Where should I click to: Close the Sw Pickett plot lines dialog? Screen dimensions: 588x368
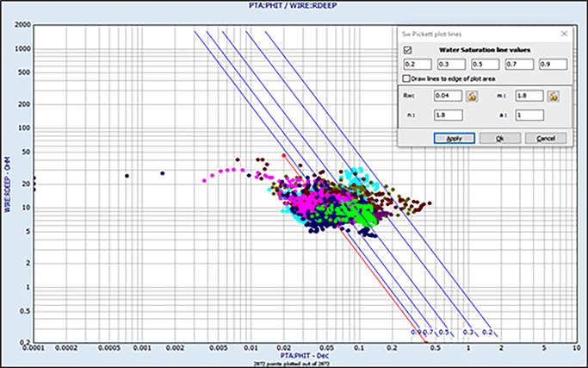pyautogui.click(x=563, y=33)
